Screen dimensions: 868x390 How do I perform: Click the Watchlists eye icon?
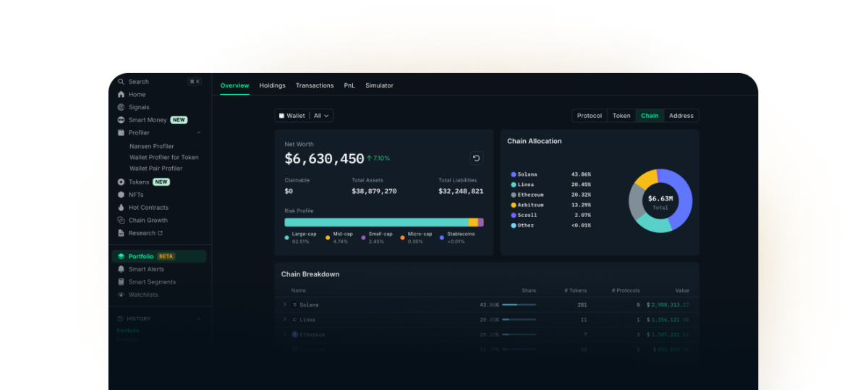[x=121, y=295]
